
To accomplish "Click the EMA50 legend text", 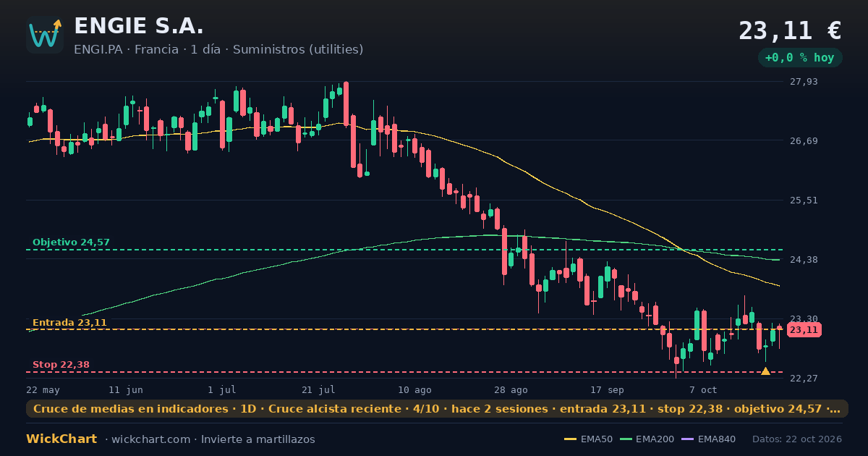I will 597,439.
